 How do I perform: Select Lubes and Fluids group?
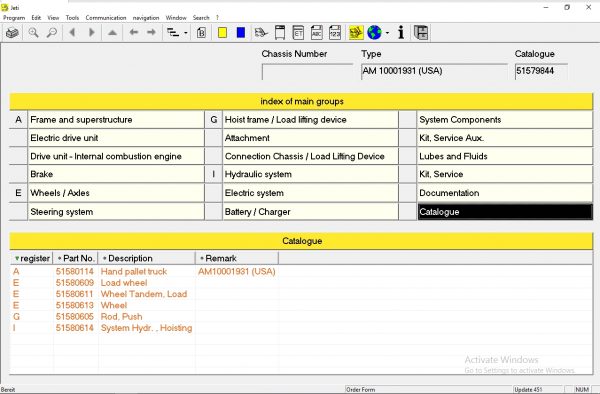pyautogui.click(x=505, y=156)
